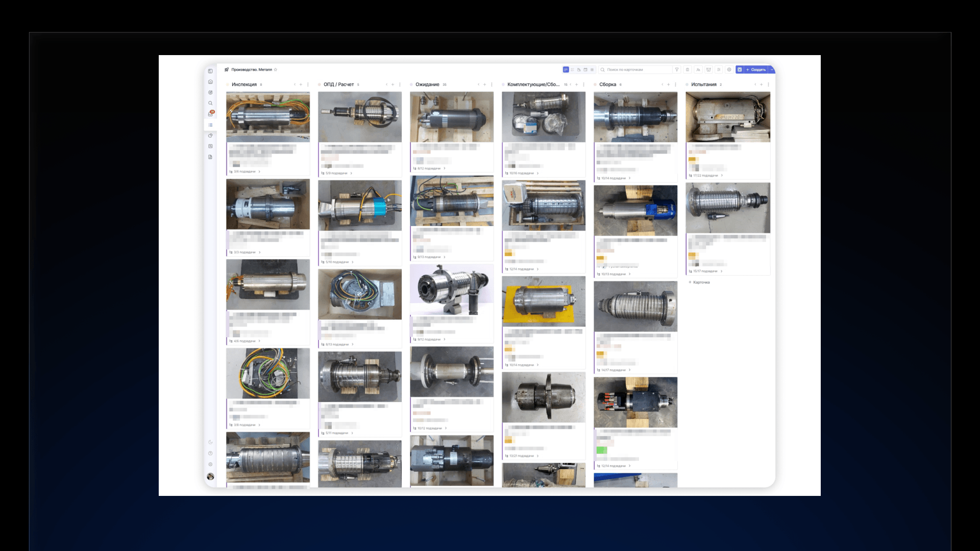The height and width of the screenshot is (551, 980).
Task: Toggle dark mode moon icon
Action: tap(210, 442)
